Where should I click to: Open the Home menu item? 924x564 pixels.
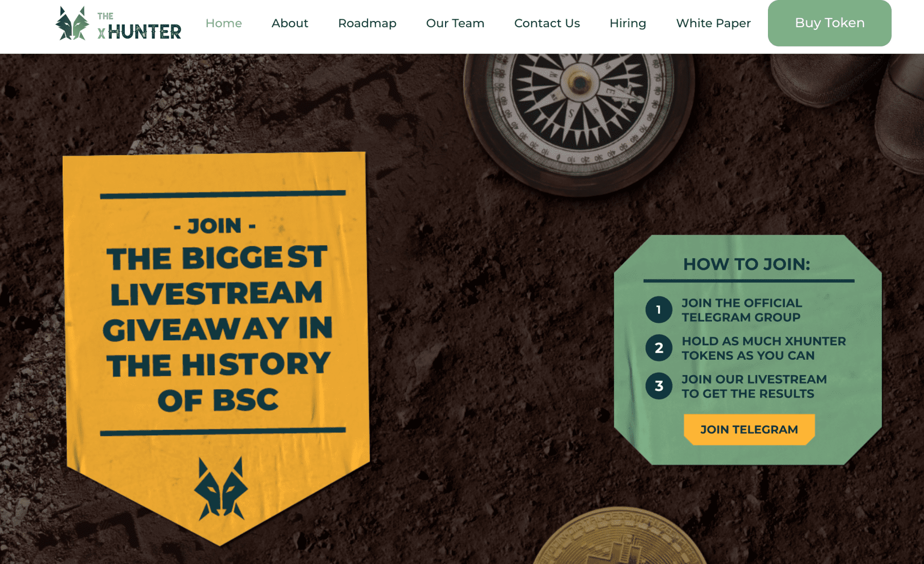223,23
